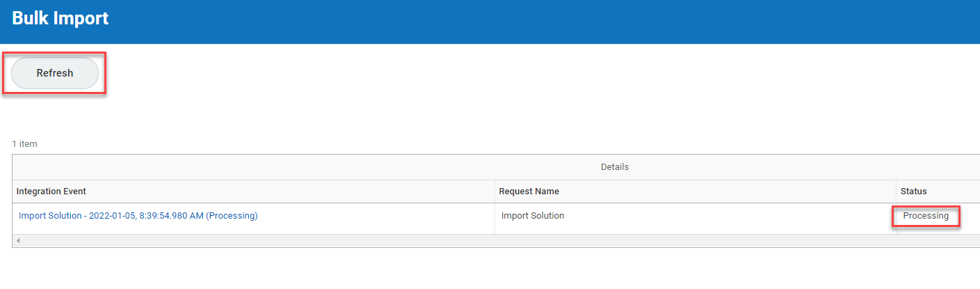The width and height of the screenshot is (980, 289).
Task: Click 'Import Solution' text under Request Name
Action: pyautogui.click(x=532, y=216)
